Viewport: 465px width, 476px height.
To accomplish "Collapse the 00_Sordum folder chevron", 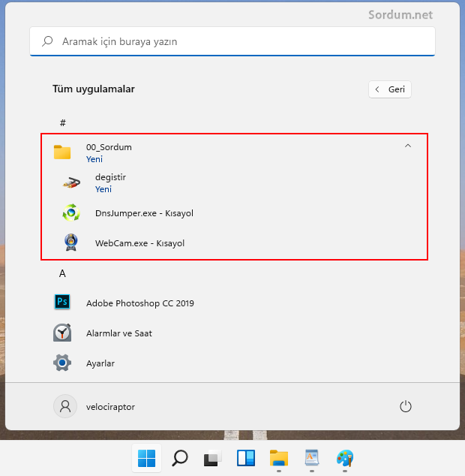I will (x=408, y=146).
